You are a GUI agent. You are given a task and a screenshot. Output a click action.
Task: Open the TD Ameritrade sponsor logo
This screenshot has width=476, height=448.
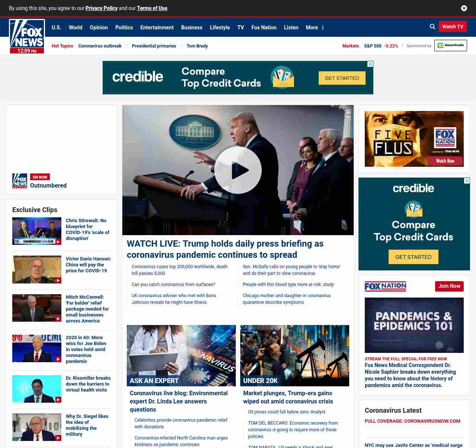(x=450, y=46)
